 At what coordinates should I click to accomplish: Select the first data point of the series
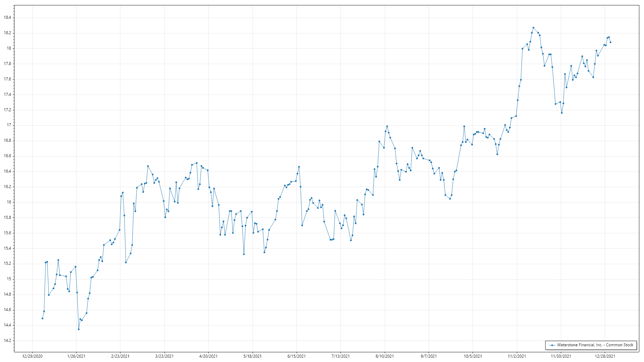(42, 318)
